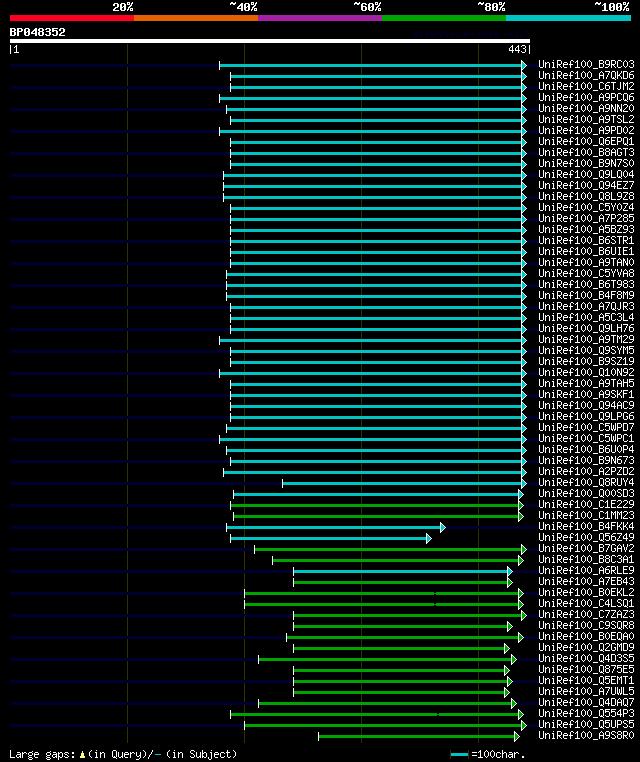
Task: Click the green ~80% color bar segment
Action: pyautogui.click(x=444, y=18)
